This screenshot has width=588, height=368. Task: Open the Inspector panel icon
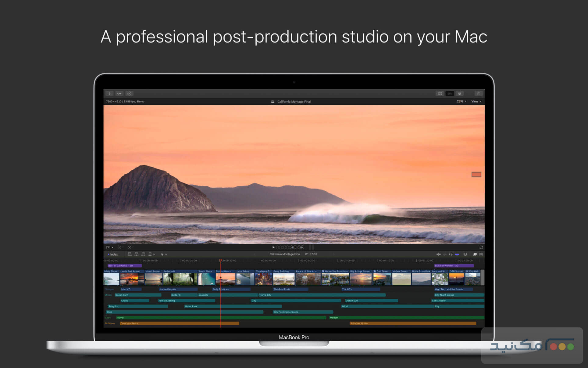point(460,93)
